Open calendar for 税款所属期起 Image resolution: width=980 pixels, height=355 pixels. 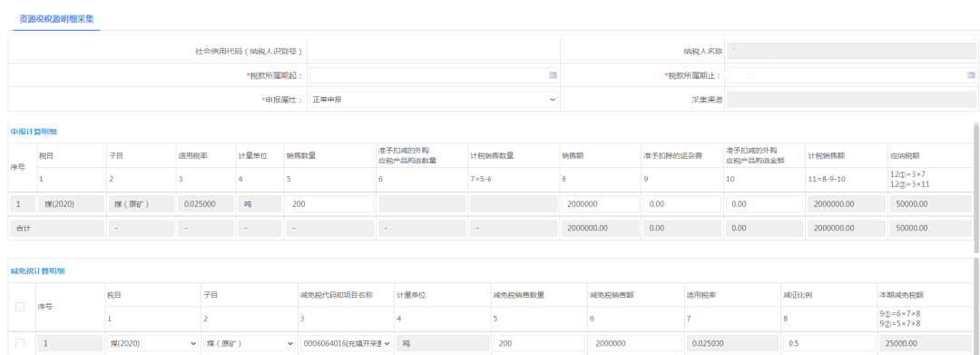pyautogui.click(x=553, y=75)
